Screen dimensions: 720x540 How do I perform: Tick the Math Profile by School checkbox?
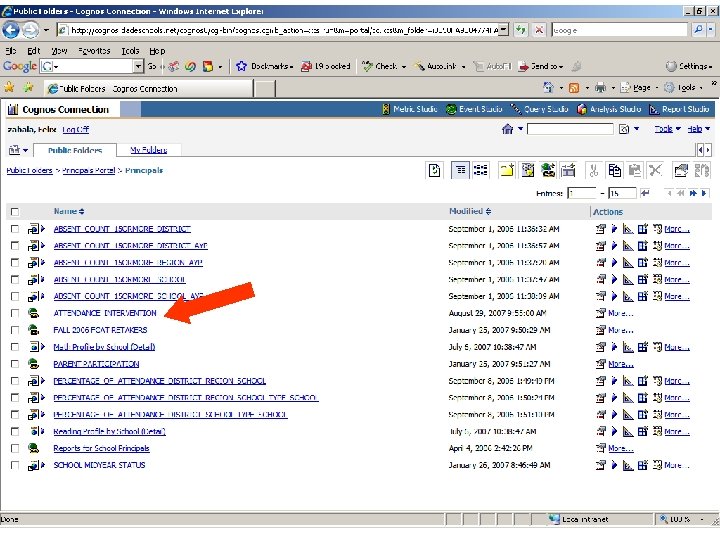click(x=15, y=347)
